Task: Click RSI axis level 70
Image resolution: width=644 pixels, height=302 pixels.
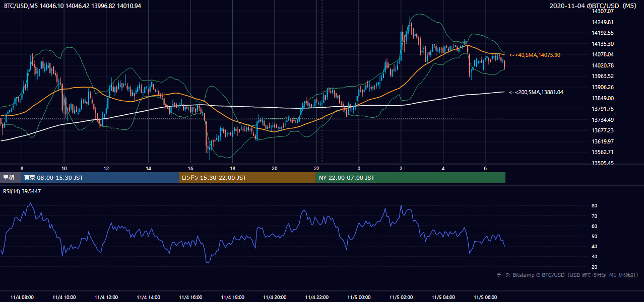Action: (595, 216)
